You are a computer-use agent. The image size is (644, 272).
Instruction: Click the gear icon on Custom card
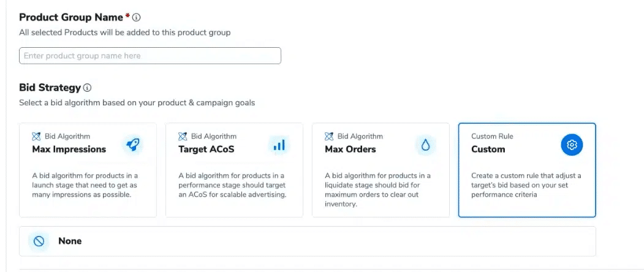pyautogui.click(x=572, y=145)
